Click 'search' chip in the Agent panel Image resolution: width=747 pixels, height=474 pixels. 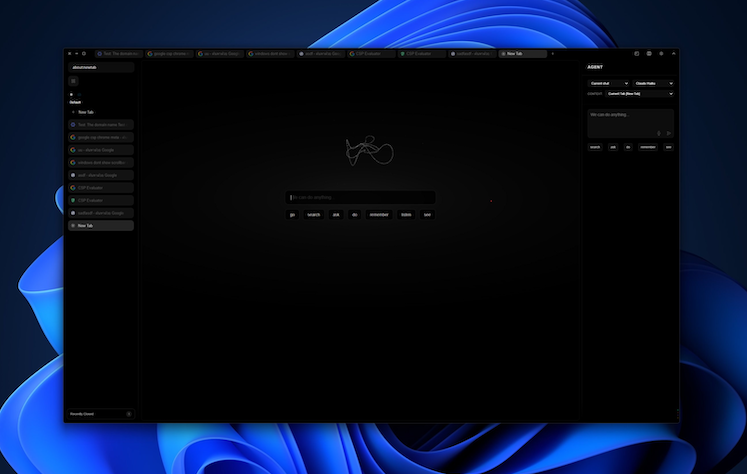pos(595,147)
